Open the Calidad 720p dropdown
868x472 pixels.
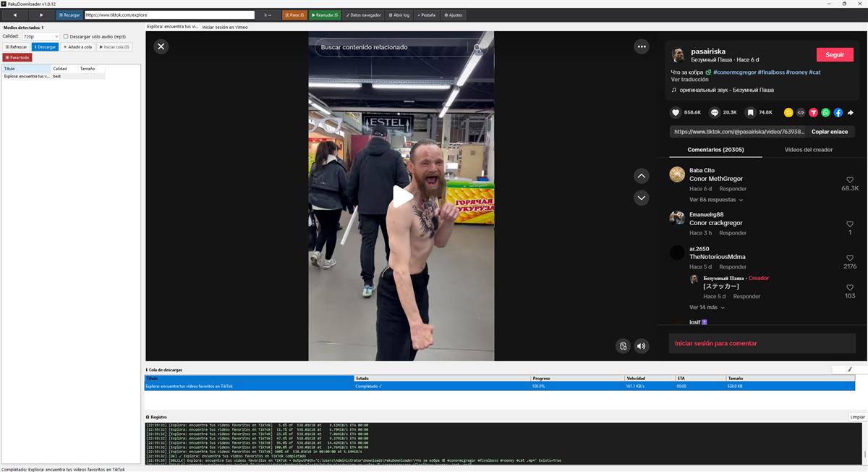41,36
